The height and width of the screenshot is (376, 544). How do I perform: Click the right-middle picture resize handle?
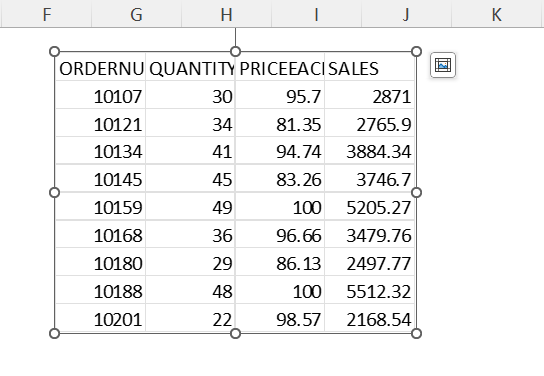(416, 193)
